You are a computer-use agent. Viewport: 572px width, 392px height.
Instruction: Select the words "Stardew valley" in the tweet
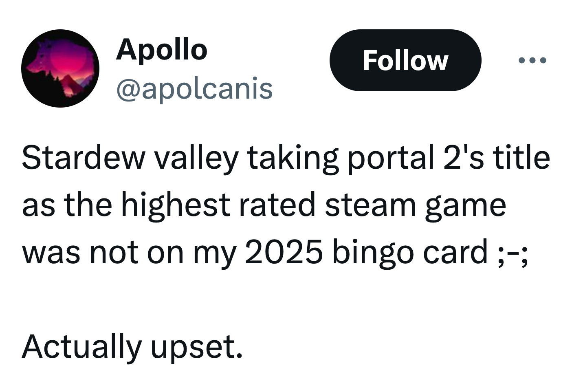pyautogui.click(x=130, y=158)
